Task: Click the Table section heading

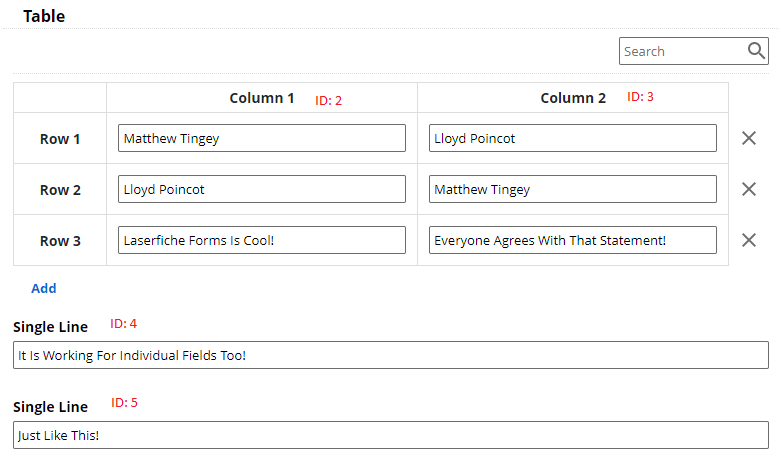Action: coord(44,16)
